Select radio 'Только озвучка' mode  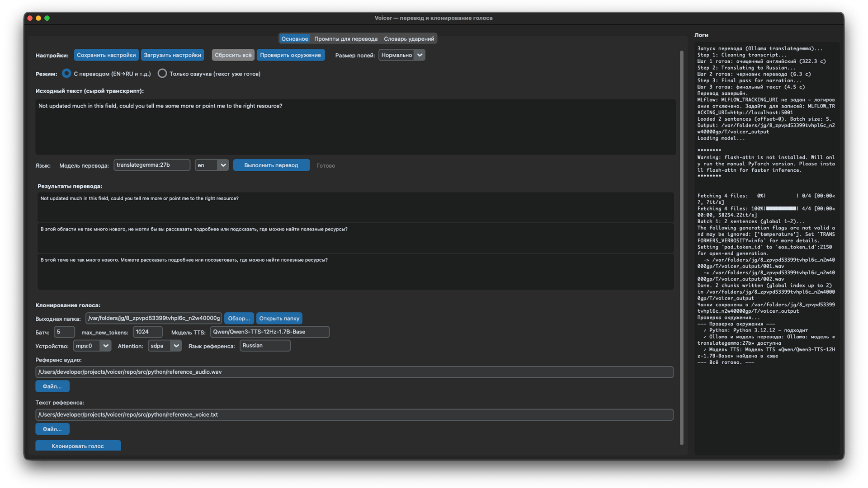point(162,74)
